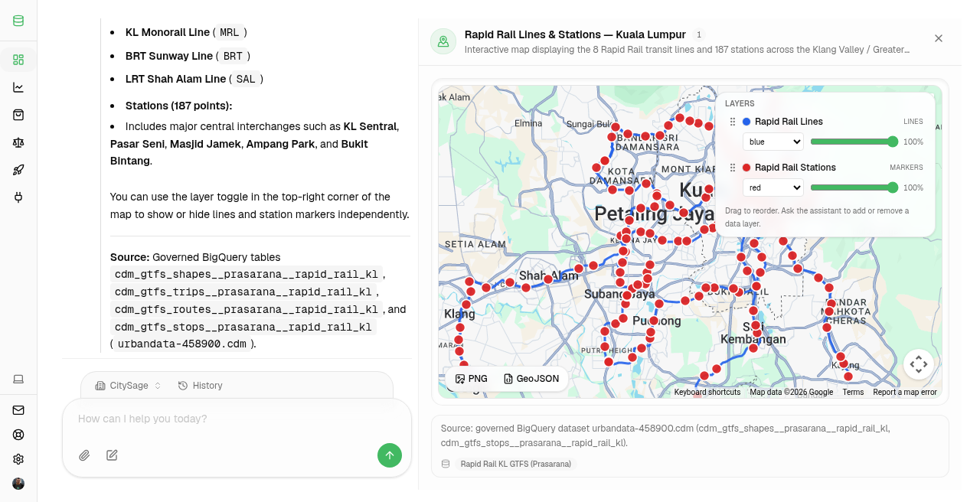Open the rocket sidebar icon
This screenshot has width=980, height=502.
(18, 170)
